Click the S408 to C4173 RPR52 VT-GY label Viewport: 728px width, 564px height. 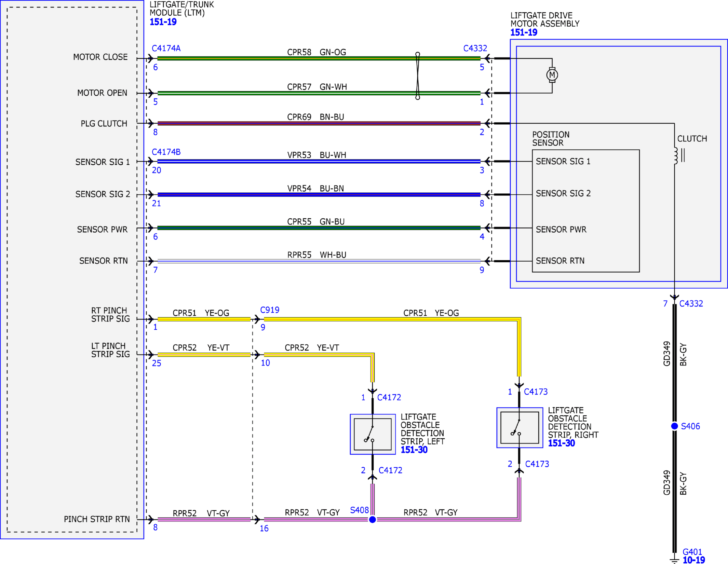click(x=430, y=513)
